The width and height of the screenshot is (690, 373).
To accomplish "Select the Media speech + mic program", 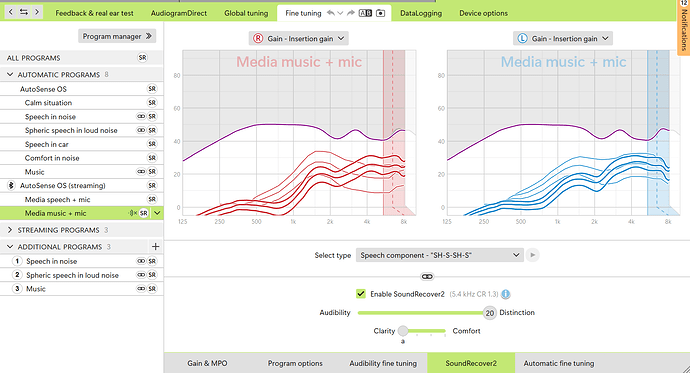I will (81, 199).
